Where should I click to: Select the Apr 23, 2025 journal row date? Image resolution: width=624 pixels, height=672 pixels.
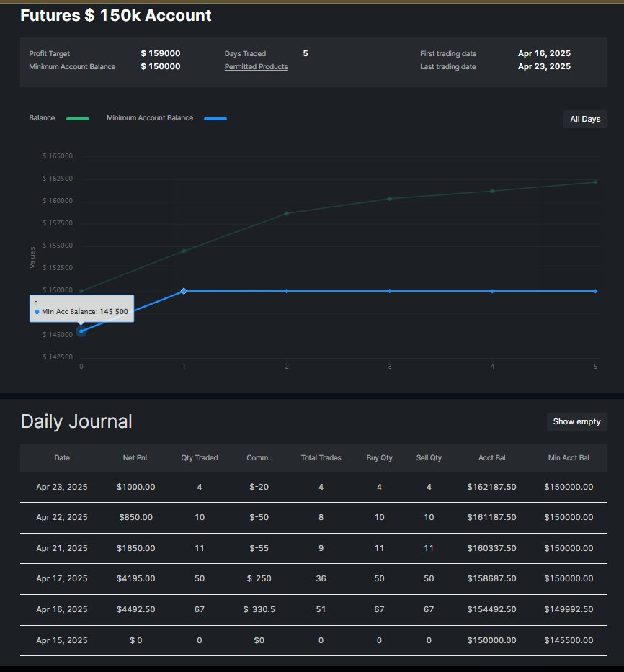(62, 487)
